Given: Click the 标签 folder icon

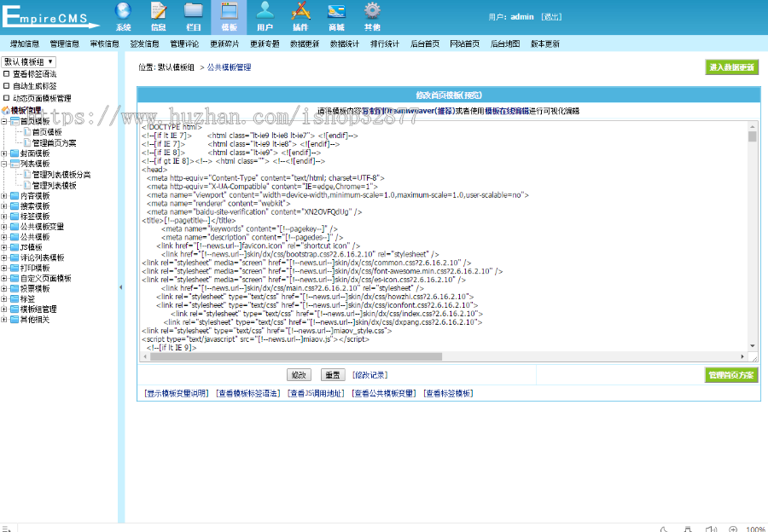Looking at the screenshot, I should 15,298.
